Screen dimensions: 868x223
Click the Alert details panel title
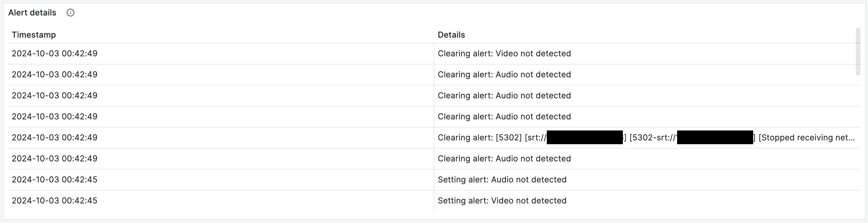point(32,13)
